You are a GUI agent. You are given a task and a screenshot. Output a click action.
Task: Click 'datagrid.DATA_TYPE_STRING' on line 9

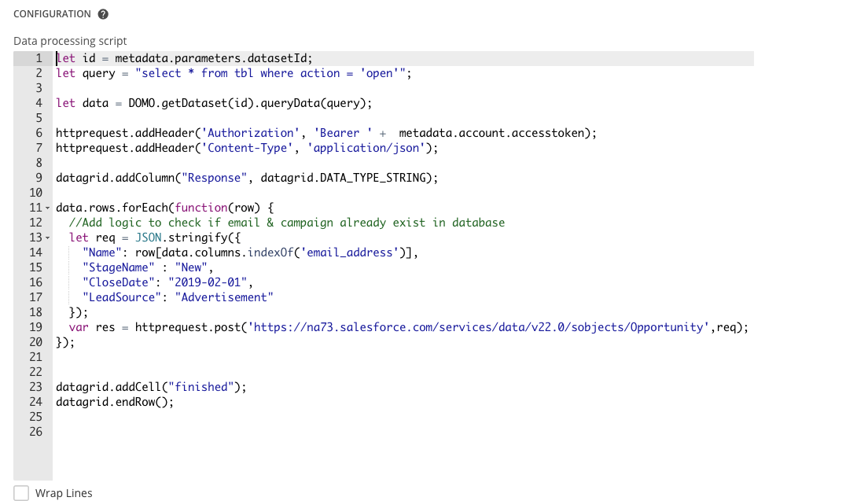(344, 178)
